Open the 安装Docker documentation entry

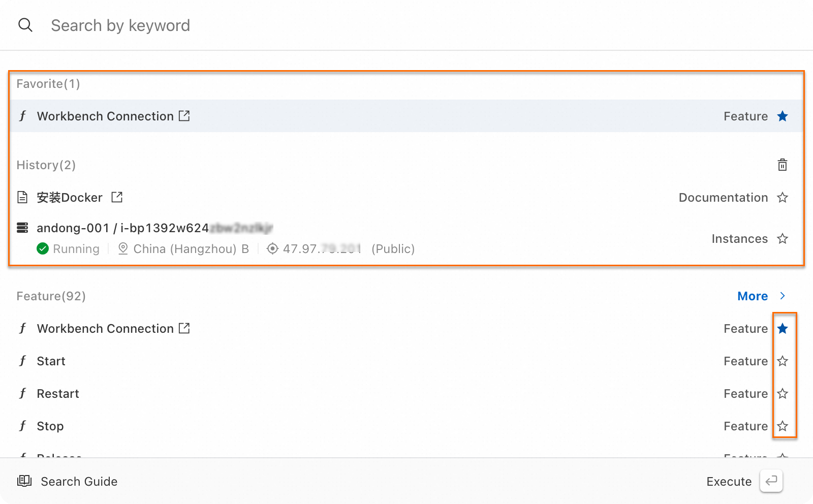[70, 198]
